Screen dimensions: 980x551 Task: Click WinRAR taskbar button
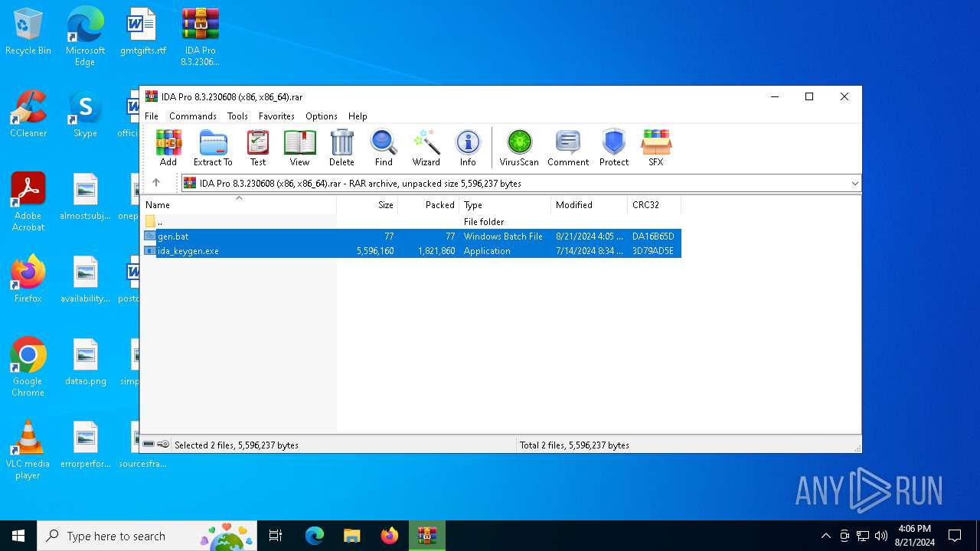pyautogui.click(x=426, y=536)
